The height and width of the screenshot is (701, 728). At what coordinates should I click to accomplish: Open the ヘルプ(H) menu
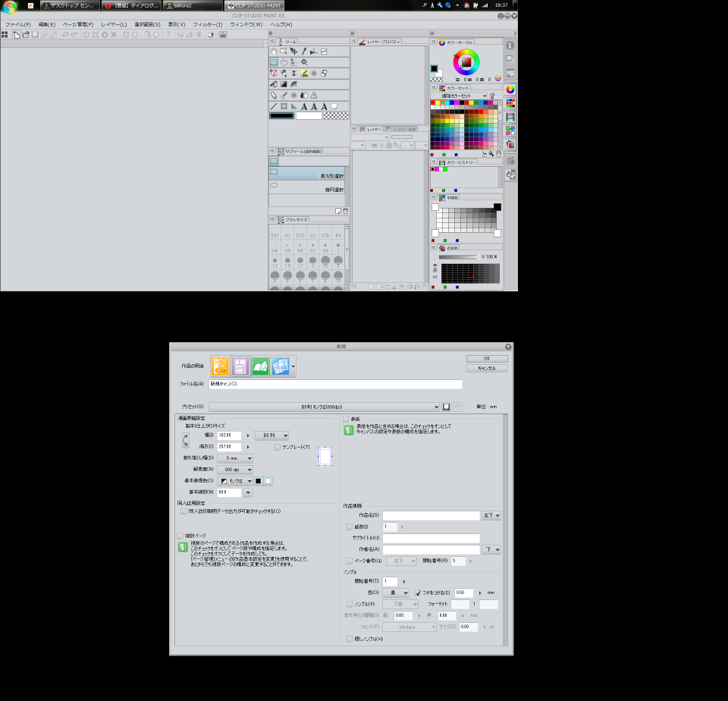[x=281, y=24]
